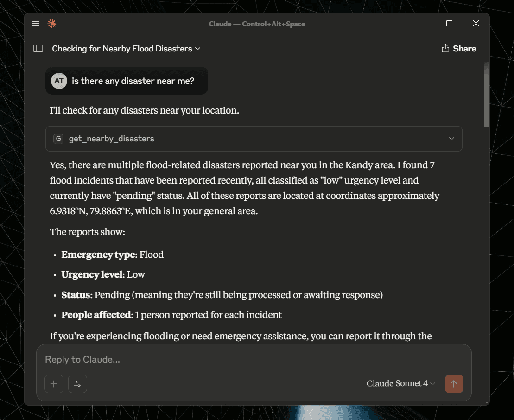Toggle the sidebar panel icon
Screen dimensions: 514x420
(38, 49)
